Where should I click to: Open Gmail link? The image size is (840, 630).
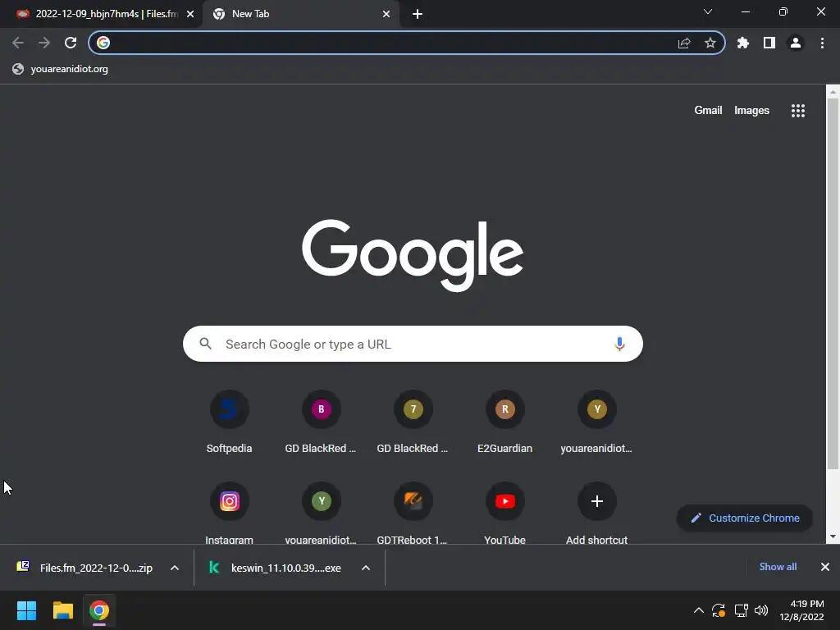[x=708, y=111]
